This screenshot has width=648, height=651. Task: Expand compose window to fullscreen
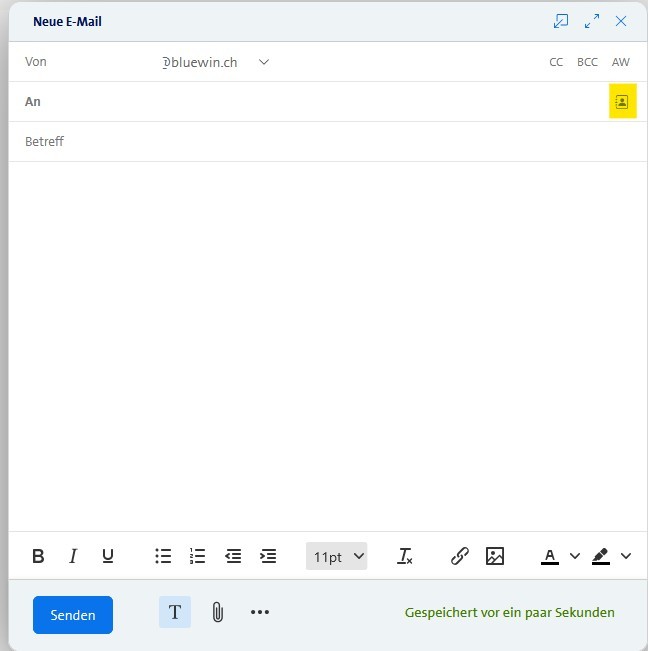pos(592,21)
